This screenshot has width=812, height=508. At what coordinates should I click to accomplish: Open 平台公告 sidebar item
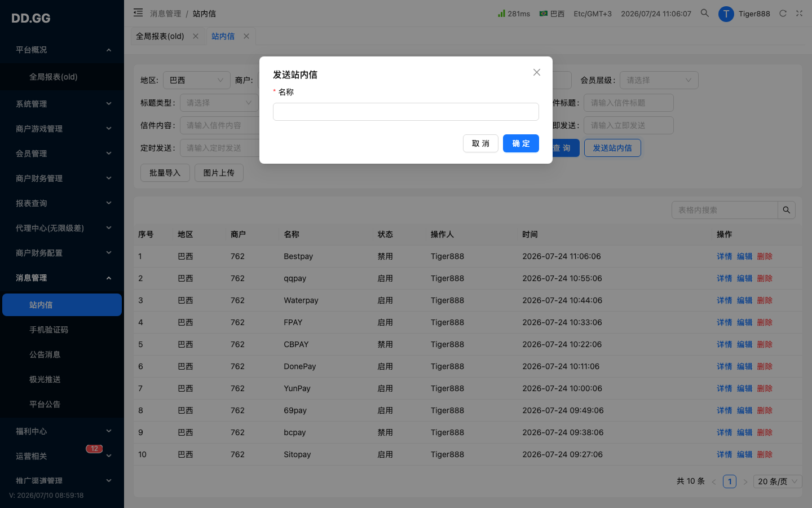pyautogui.click(x=62, y=404)
